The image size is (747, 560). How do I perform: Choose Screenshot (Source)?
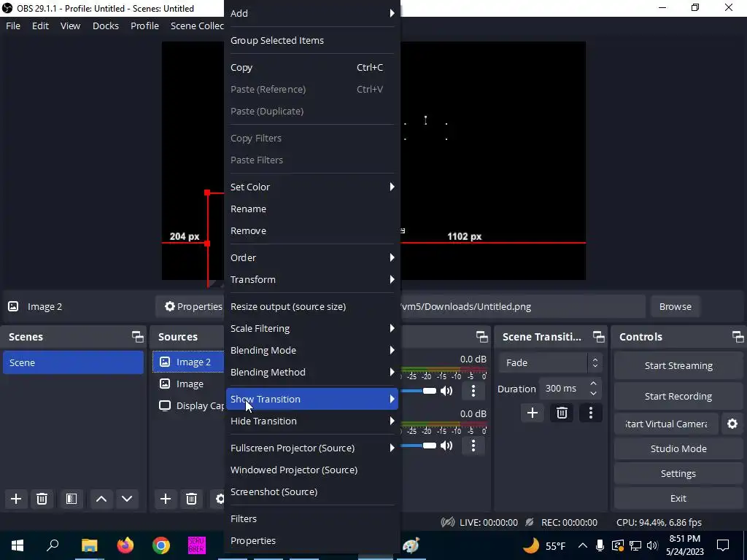311,492
